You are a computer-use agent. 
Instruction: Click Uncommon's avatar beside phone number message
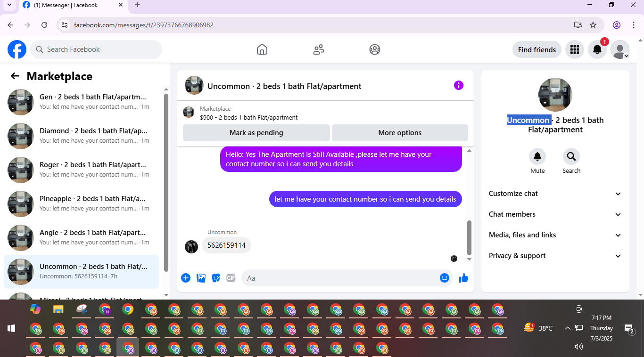coord(191,247)
